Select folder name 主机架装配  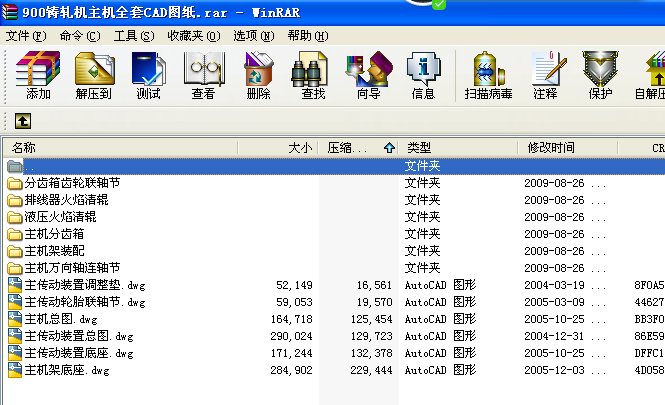point(54,251)
